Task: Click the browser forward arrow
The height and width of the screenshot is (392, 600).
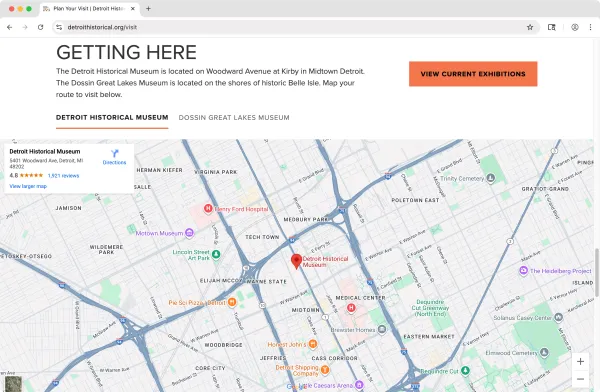Action: coord(25,27)
